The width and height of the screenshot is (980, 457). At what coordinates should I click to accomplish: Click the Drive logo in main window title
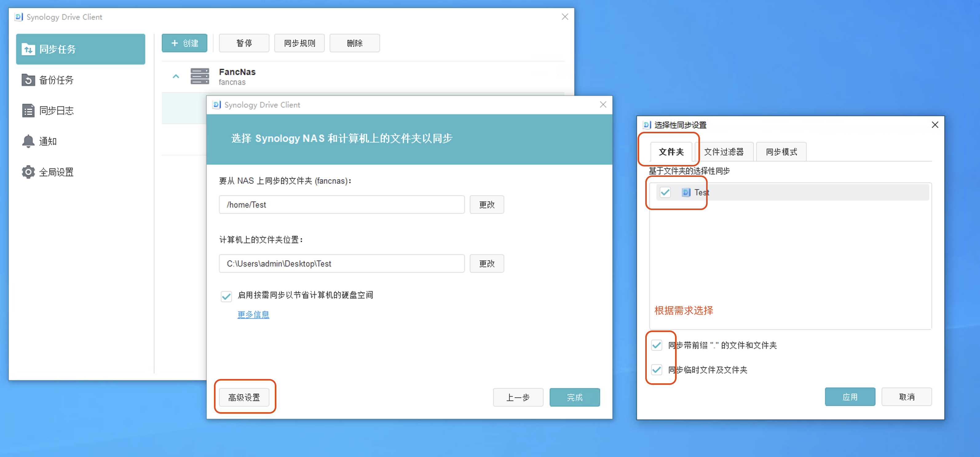(19, 17)
